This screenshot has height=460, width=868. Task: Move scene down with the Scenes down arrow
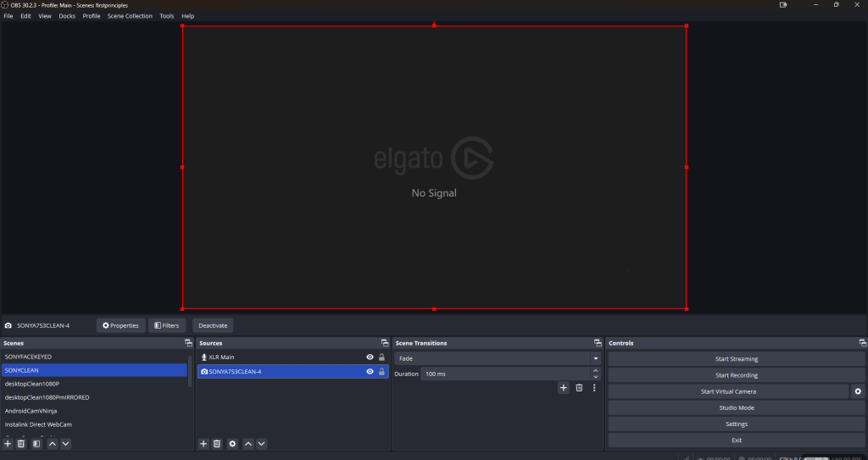(x=65, y=443)
